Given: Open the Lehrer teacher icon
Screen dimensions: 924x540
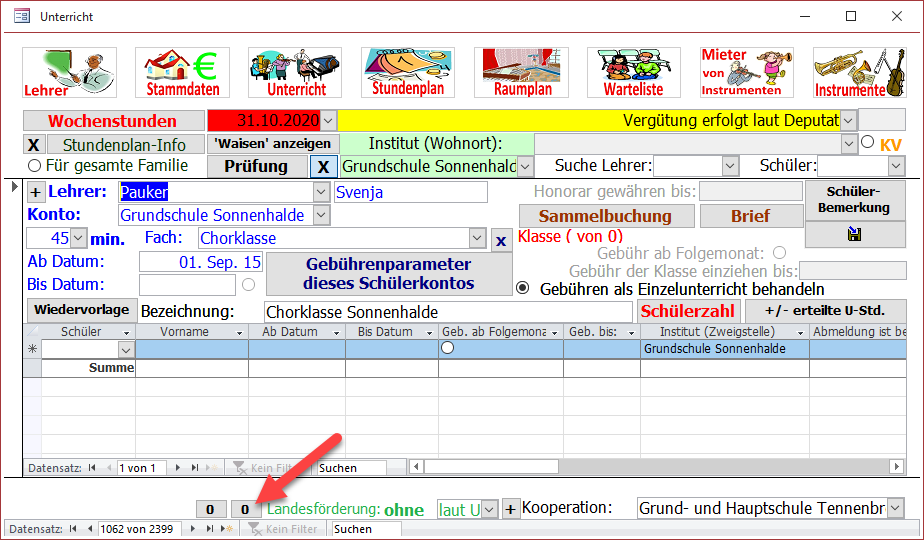Looking at the screenshot, I should tap(69, 71).
